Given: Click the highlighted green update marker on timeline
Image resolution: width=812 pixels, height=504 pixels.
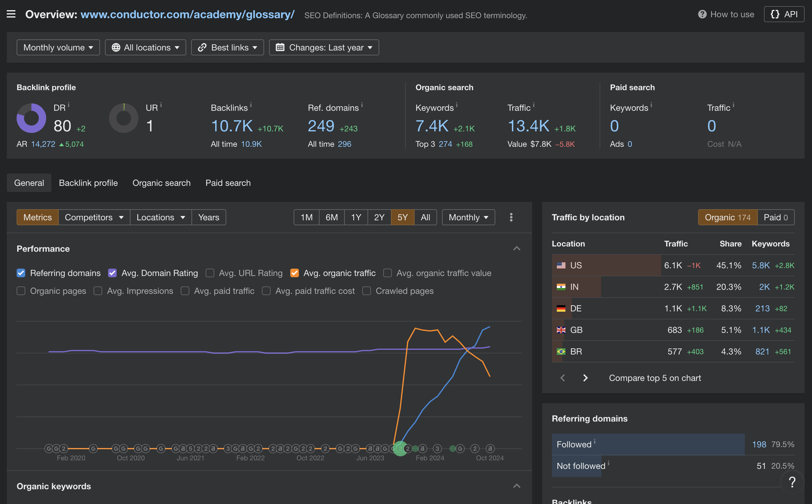Looking at the screenshot, I should [400, 449].
